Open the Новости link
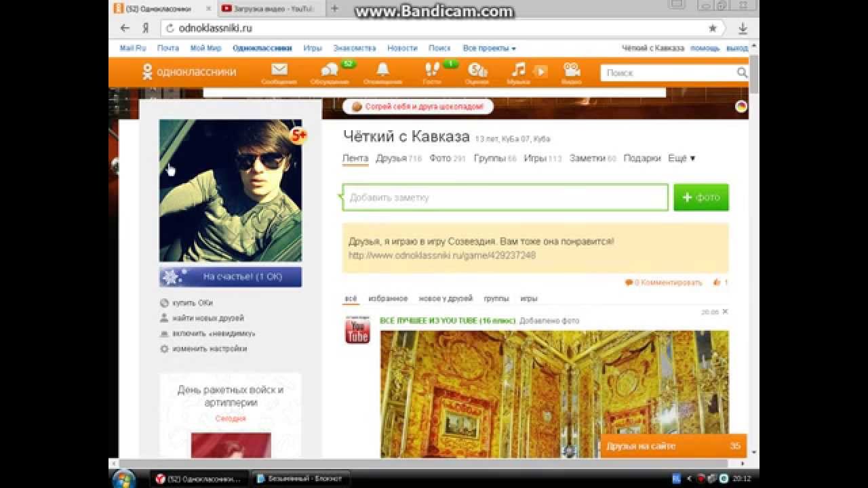The height and width of the screenshot is (488, 868). 402,48
